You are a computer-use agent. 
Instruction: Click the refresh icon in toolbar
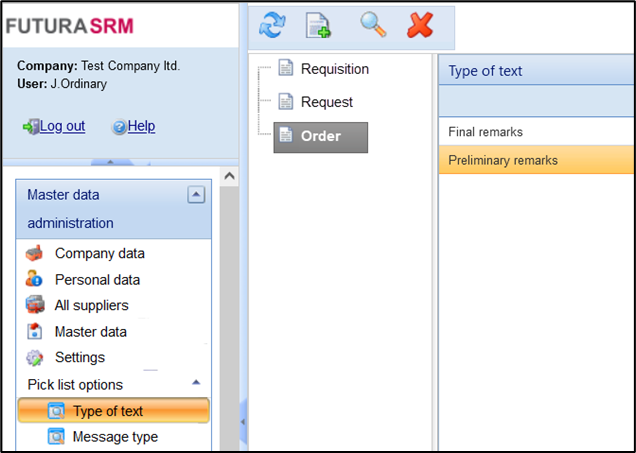[272, 26]
